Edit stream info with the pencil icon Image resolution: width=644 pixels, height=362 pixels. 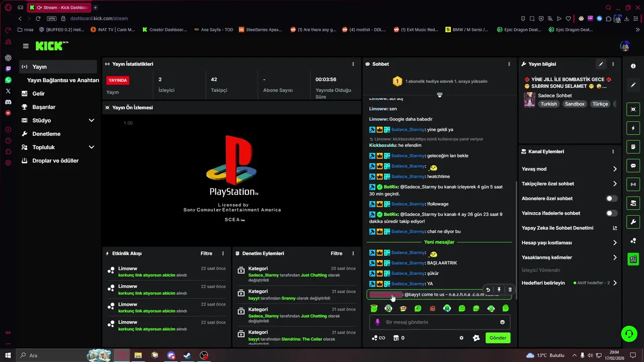(601, 64)
